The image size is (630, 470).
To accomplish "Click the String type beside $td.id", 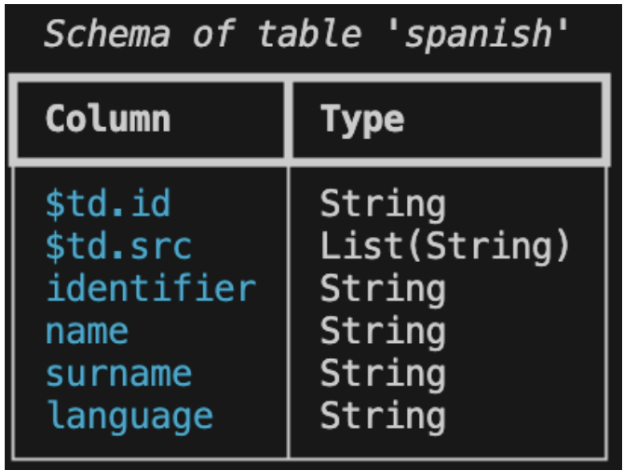I will 382,204.
